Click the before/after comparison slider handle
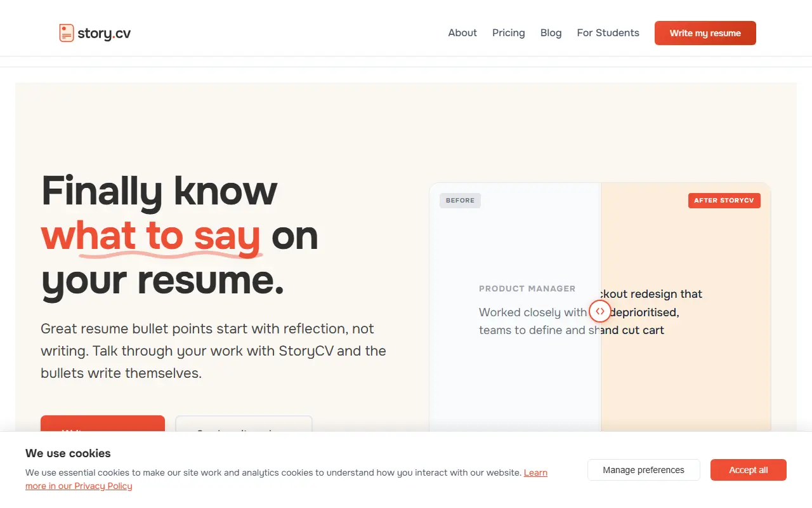This screenshot has width=812, height=508. click(599, 311)
